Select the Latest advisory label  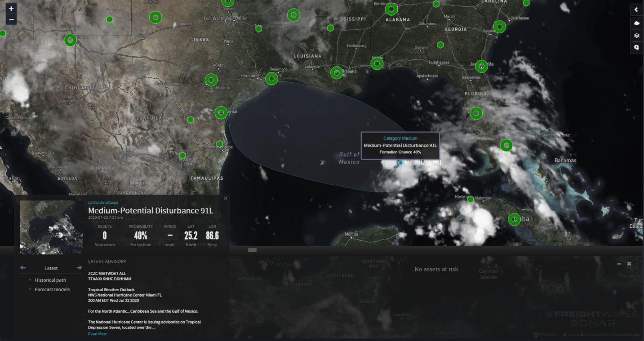(x=51, y=268)
